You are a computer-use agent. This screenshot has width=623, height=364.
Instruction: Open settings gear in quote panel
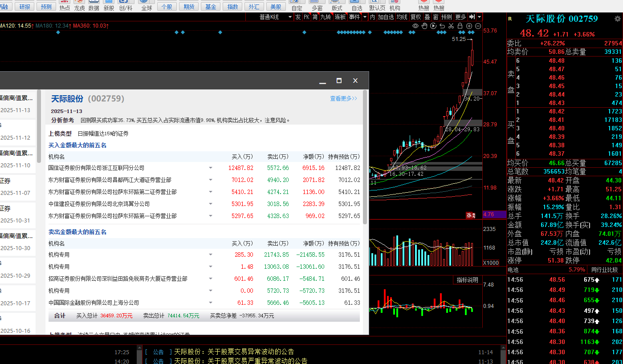point(617,19)
